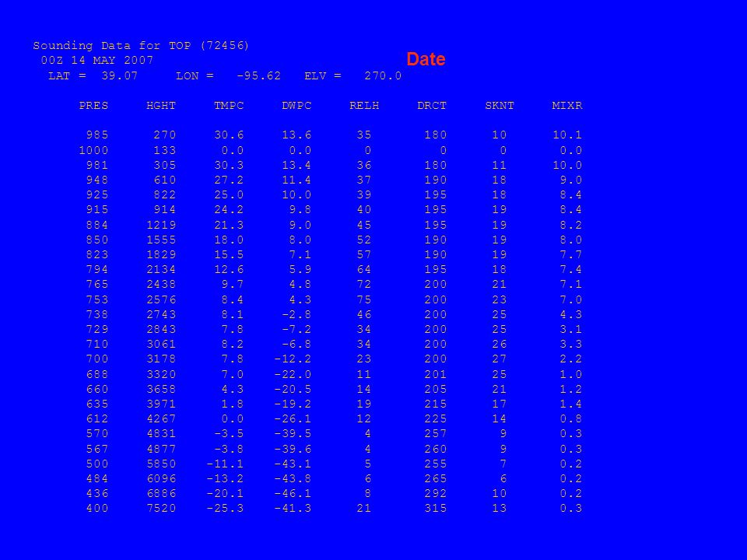Select height value 3971
The height and width of the screenshot is (560, 747).
(161, 404)
